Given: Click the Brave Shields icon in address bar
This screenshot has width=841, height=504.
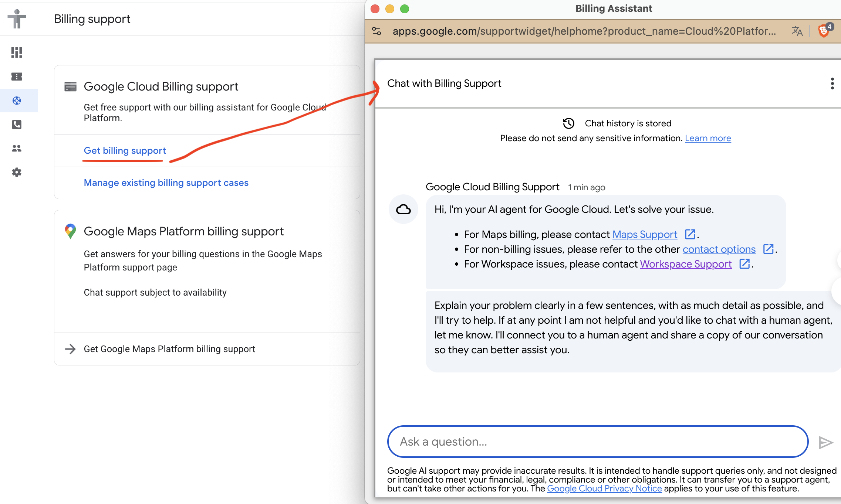Looking at the screenshot, I should [x=824, y=31].
